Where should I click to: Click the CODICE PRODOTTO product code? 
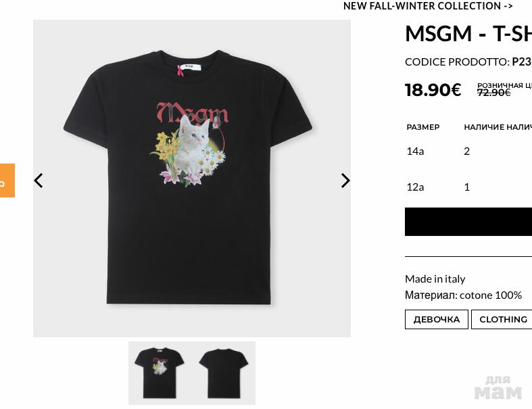pos(468,62)
